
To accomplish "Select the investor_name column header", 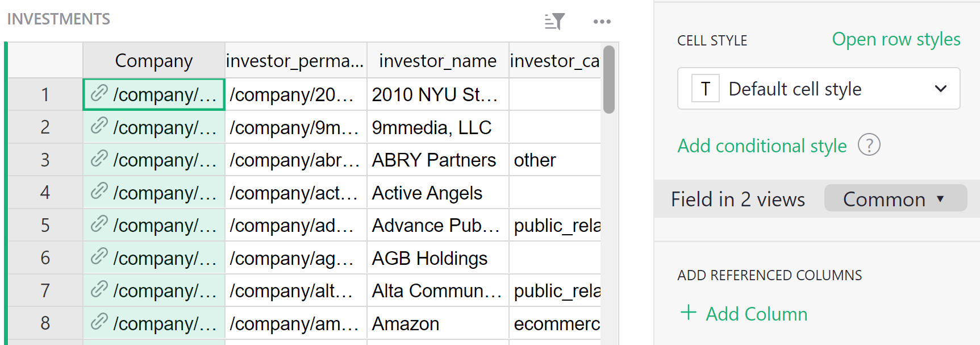I will (x=437, y=60).
